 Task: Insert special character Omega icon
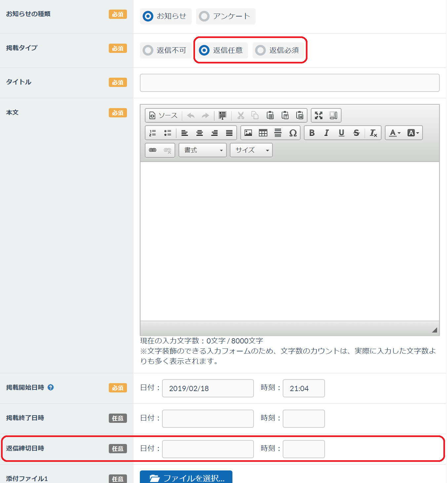point(293,133)
